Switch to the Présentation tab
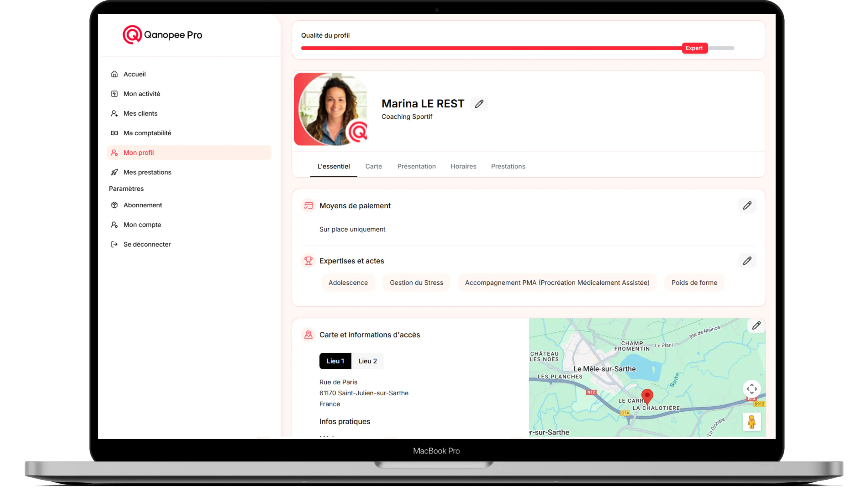This screenshot has height=488, width=868. [416, 166]
